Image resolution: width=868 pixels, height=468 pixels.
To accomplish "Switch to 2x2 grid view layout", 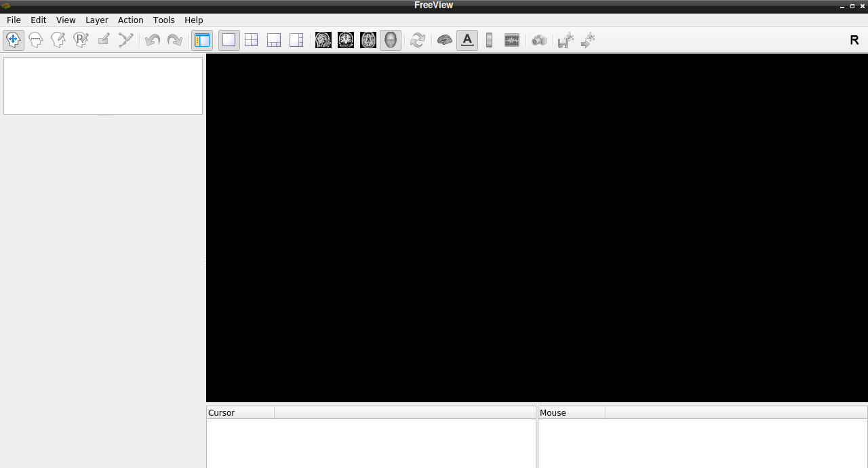I will pyautogui.click(x=252, y=41).
